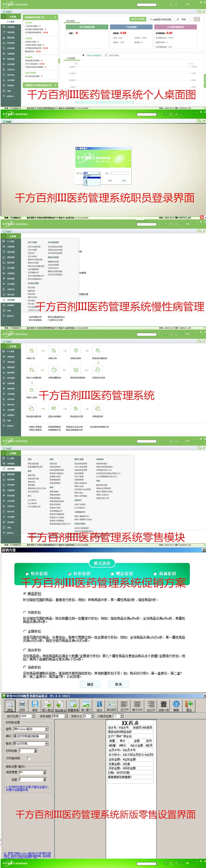Open the 字体名称 font name dropdown

point(66,716)
